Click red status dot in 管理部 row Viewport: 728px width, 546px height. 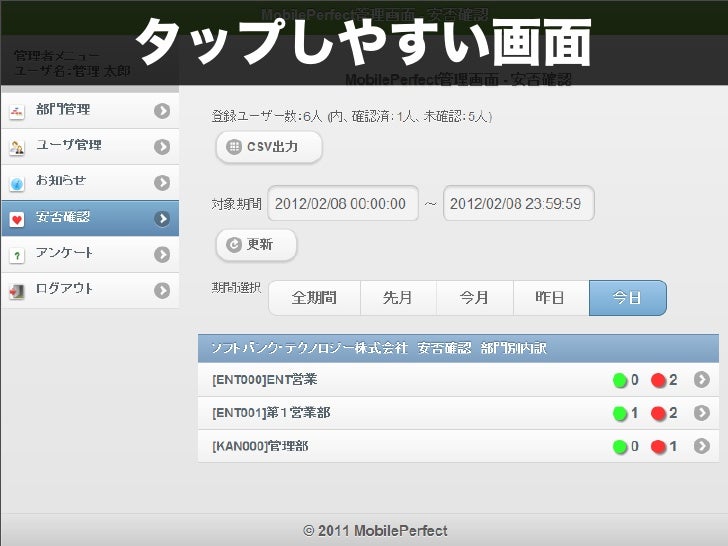click(658, 447)
